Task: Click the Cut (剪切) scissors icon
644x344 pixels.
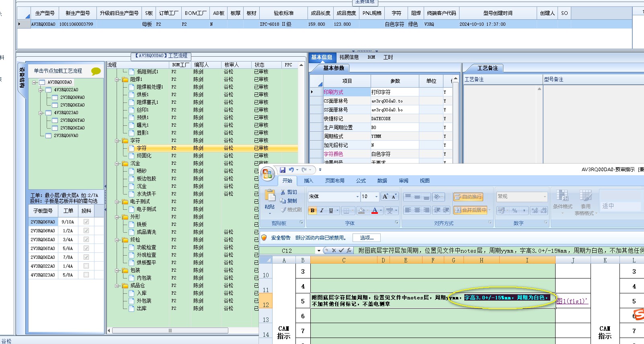Action: point(283,192)
